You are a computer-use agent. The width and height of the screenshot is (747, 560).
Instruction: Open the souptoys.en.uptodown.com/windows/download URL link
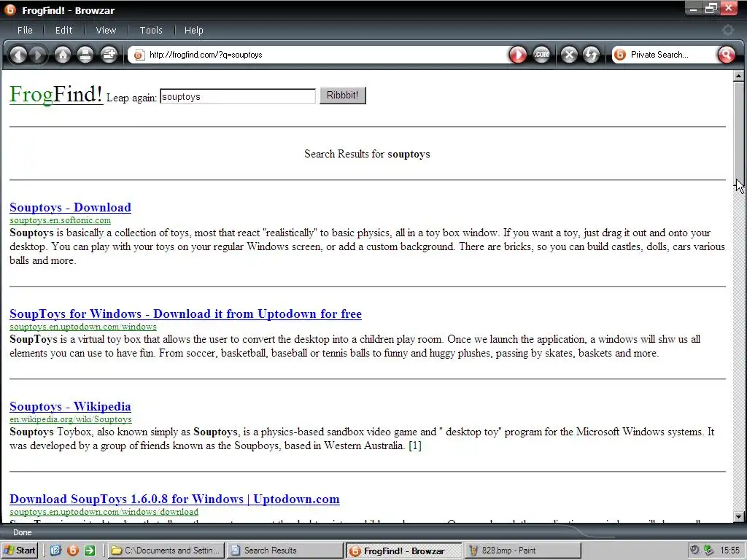104,512
